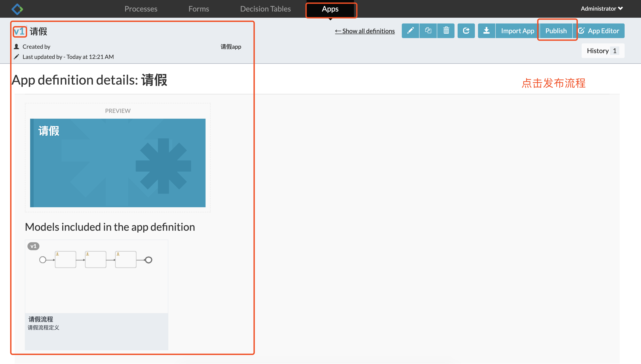The image size is (641, 364).
Task: Select the Apps tab
Action: (x=330, y=9)
